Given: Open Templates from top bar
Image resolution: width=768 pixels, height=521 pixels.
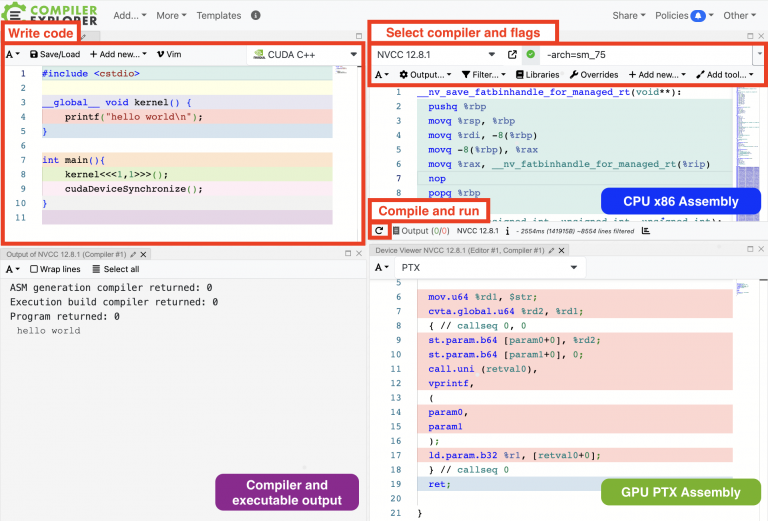Looking at the screenshot, I should pyautogui.click(x=219, y=16).
